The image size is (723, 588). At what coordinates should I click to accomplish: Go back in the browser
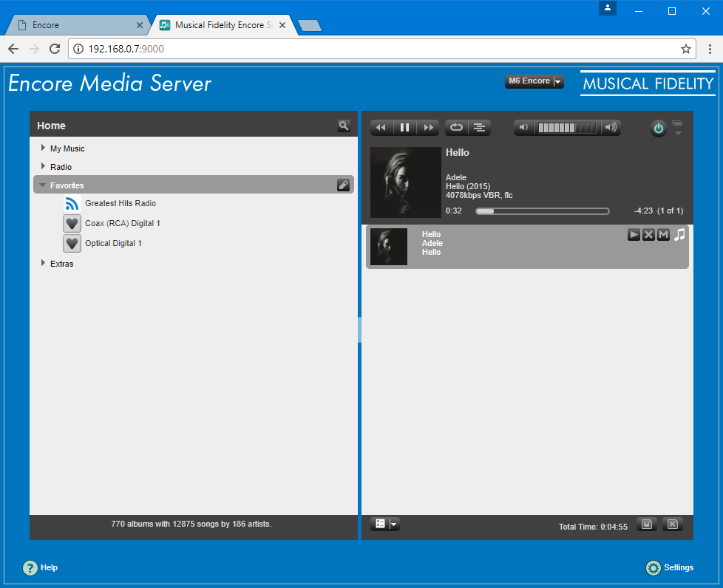click(x=13, y=49)
